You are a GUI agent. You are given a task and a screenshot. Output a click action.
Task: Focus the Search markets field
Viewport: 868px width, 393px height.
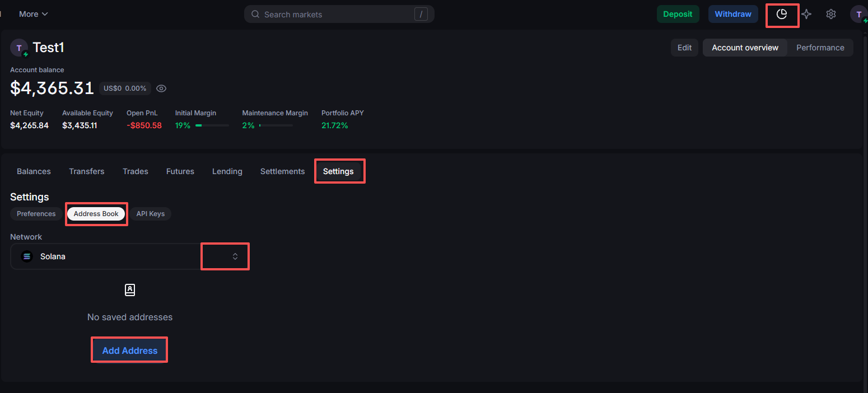(x=336, y=14)
